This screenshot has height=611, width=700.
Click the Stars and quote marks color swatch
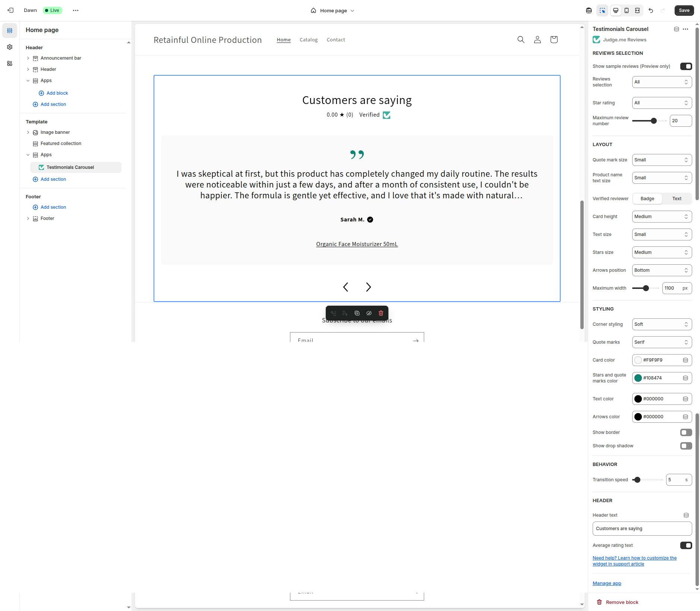coord(638,378)
